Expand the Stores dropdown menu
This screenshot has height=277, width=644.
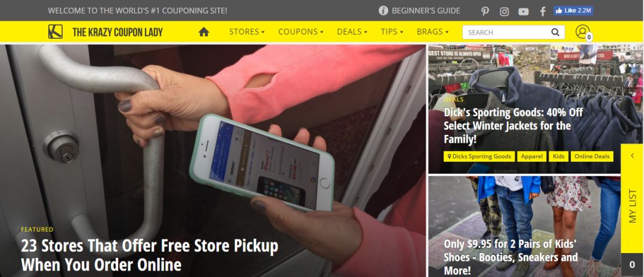[x=247, y=32]
